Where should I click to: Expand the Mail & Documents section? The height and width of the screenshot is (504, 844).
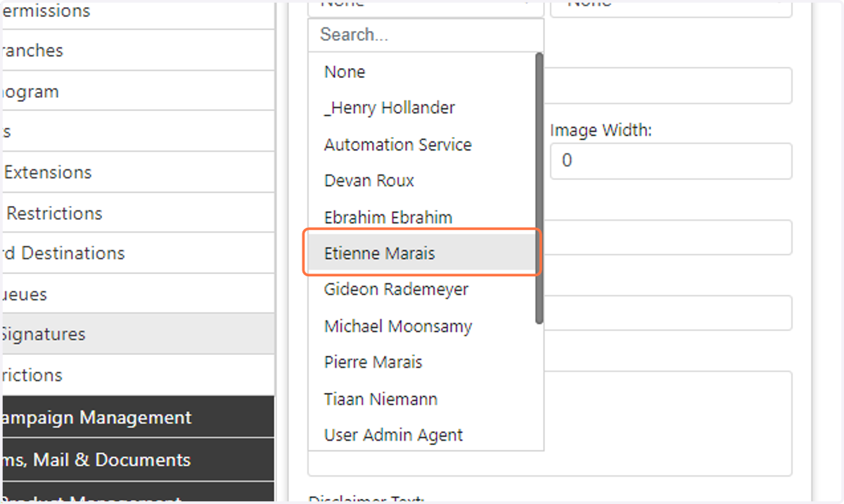(x=137, y=460)
